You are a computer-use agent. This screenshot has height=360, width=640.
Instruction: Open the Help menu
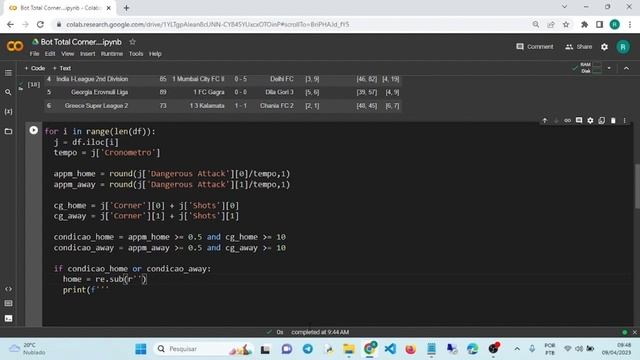[x=155, y=54]
